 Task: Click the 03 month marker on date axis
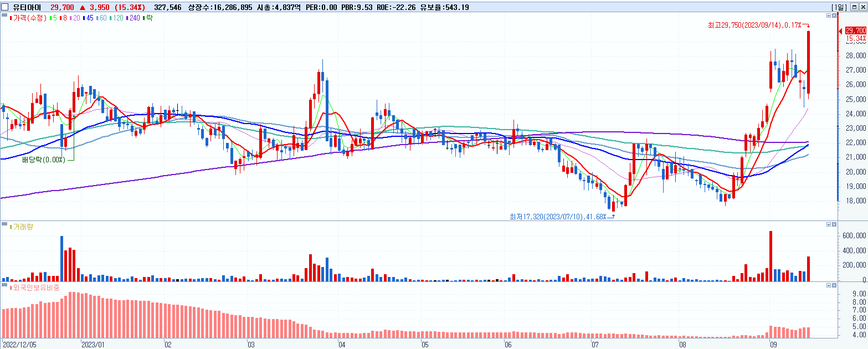pyautogui.click(x=251, y=344)
